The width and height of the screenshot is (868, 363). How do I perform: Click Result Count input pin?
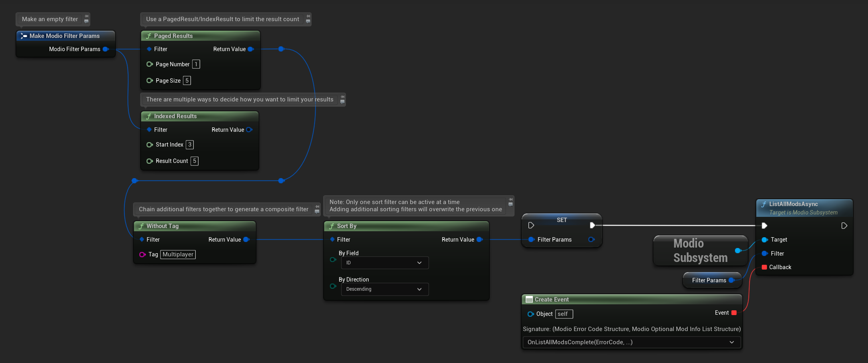pyautogui.click(x=150, y=161)
